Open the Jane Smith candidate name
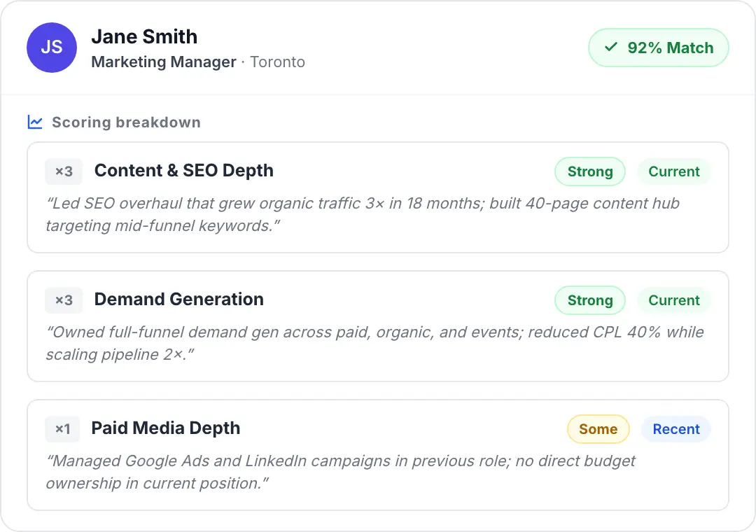The height and width of the screenshot is (532, 756). coord(144,36)
